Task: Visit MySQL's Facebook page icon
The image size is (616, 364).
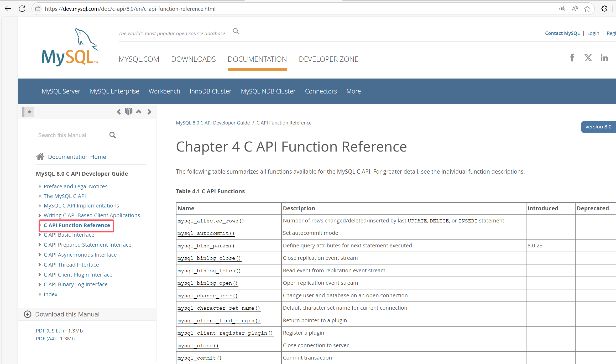Action: coord(572,58)
